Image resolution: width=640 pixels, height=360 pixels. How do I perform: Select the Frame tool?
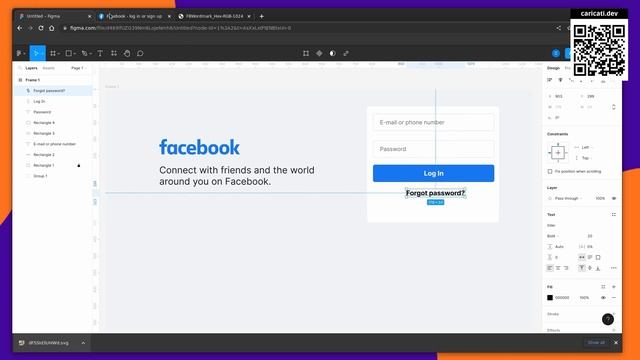53,53
